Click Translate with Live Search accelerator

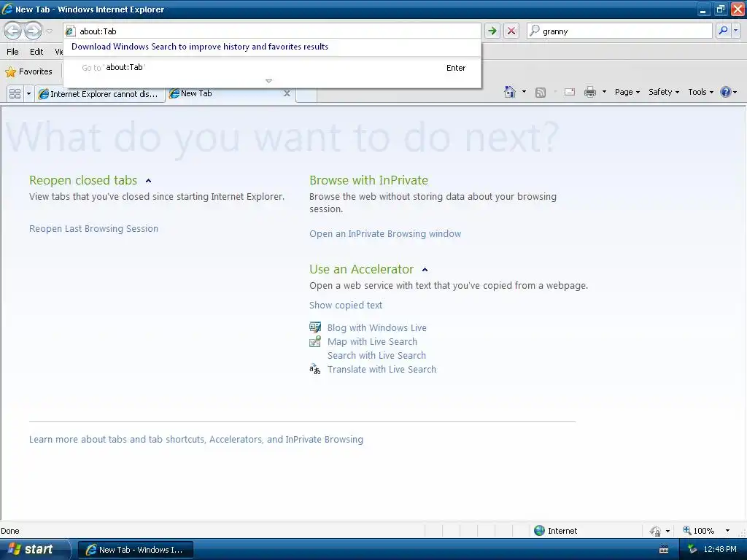pos(382,369)
